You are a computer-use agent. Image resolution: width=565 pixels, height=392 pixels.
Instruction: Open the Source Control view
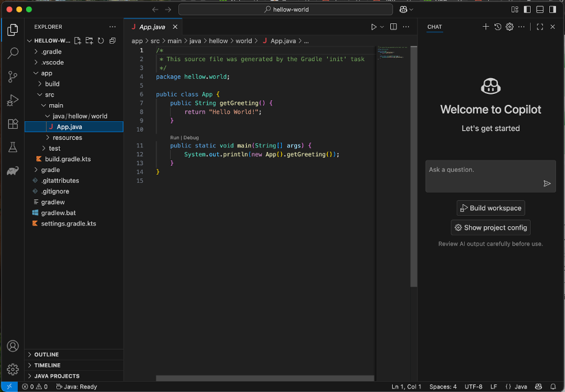(12, 77)
